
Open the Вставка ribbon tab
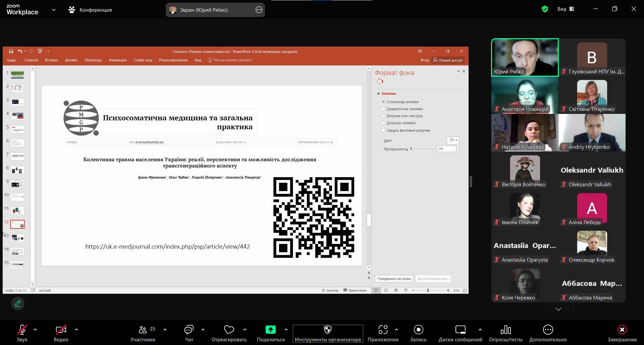[x=51, y=60]
